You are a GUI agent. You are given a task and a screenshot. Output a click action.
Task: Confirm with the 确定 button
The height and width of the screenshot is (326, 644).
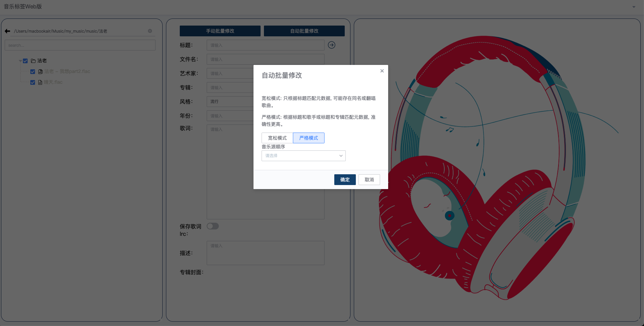(345, 180)
